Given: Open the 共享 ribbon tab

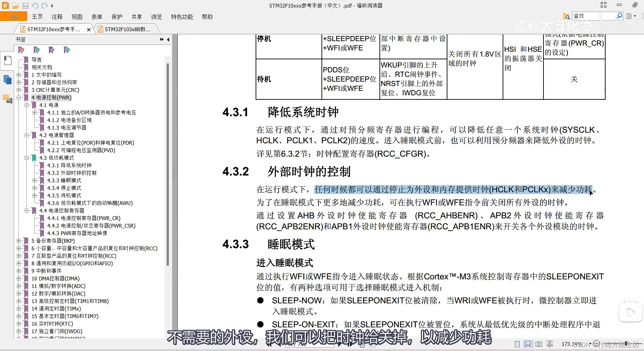Looking at the screenshot, I should [137, 17].
